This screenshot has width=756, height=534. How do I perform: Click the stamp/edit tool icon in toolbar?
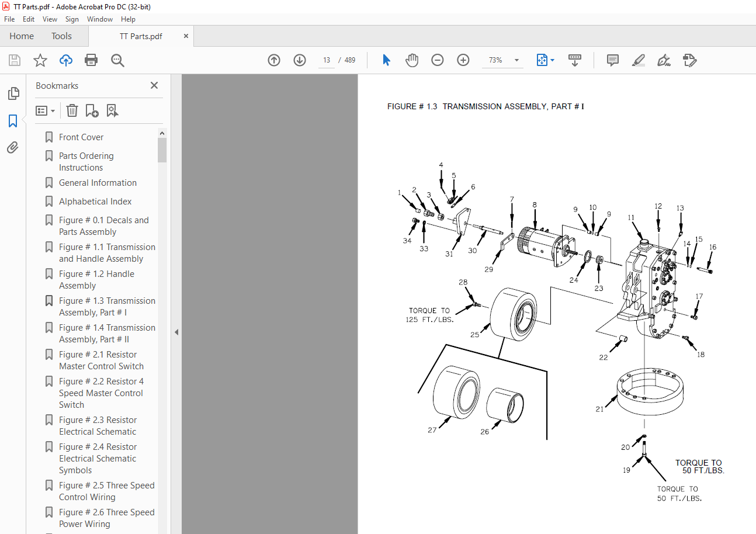click(x=690, y=60)
